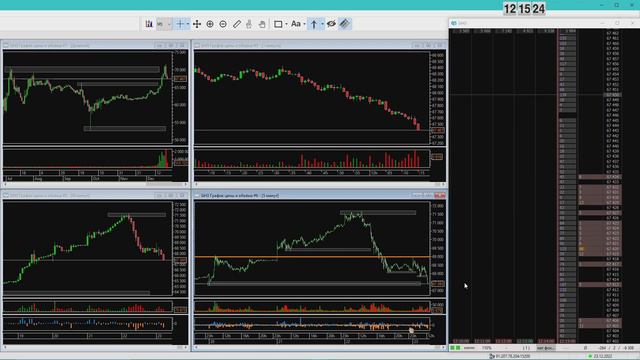Expand the arrow marker dropdown
Image resolution: width=640 pixels, height=360 pixels.
(322, 24)
